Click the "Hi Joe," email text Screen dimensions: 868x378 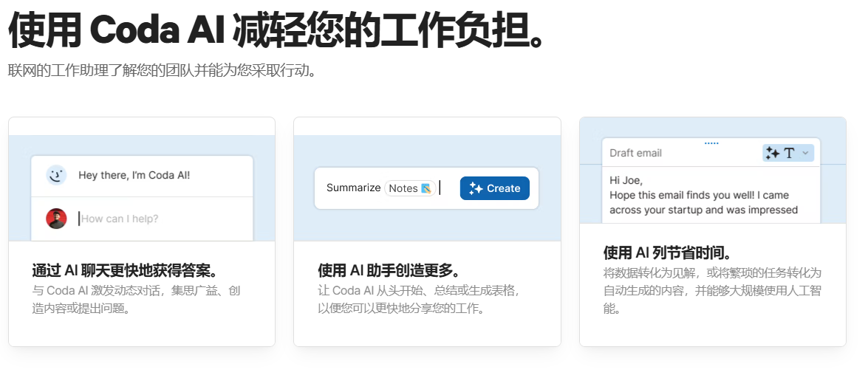point(626,180)
